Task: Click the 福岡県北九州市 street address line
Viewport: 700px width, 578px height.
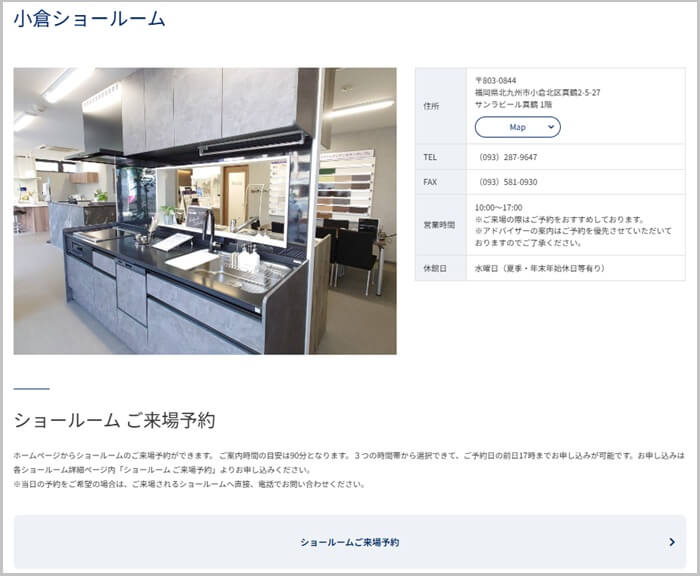Action: [x=537, y=92]
